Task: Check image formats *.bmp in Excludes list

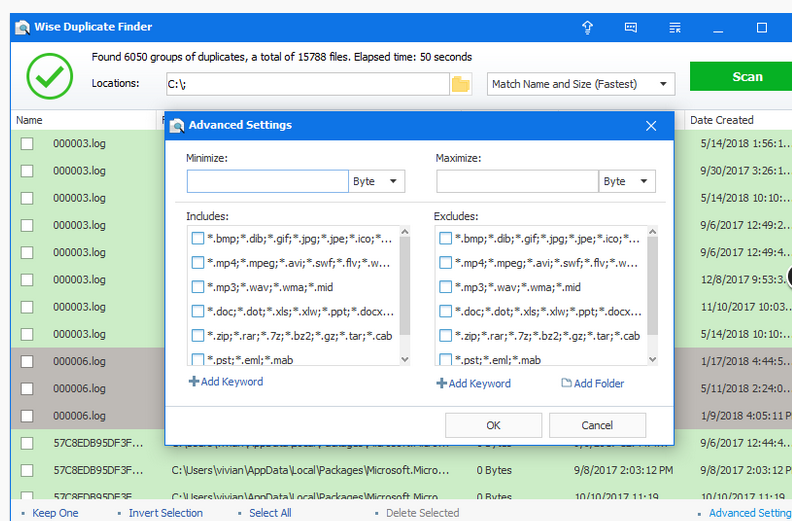Action: [445, 239]
